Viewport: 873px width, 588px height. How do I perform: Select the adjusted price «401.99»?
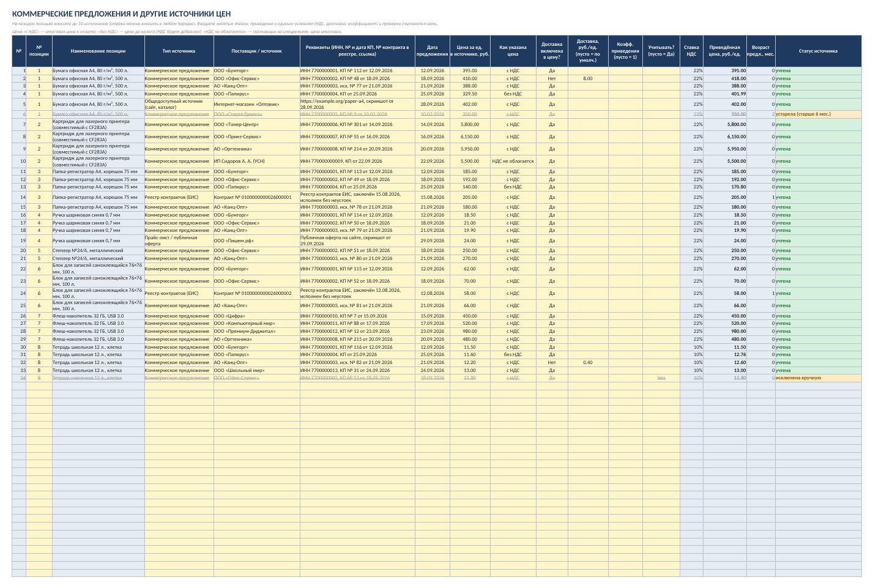pos(725,94)
